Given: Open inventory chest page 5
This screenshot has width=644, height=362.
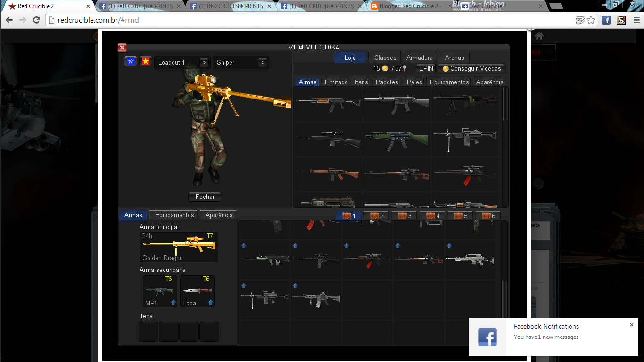Looking at the screenshot, I should 460,216.
